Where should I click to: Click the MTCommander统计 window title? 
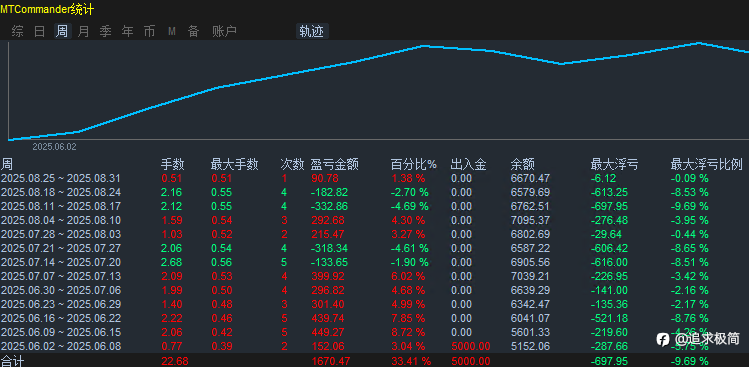pyautogui.click(x=47, y=9)
